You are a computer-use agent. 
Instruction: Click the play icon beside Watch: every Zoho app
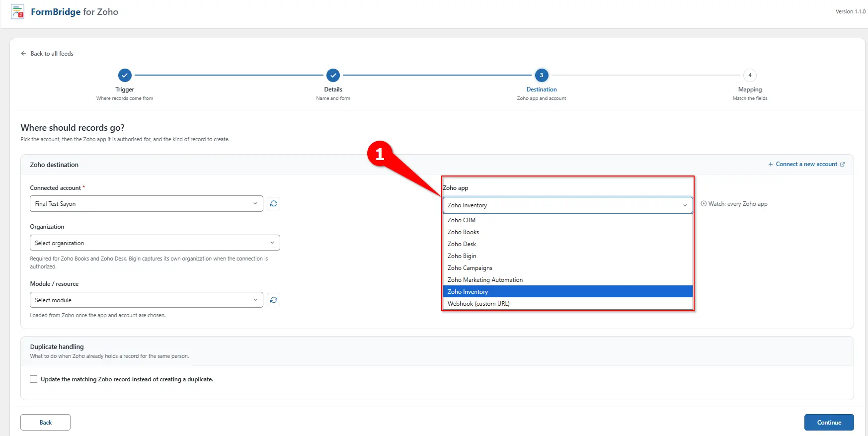(704, 204)
